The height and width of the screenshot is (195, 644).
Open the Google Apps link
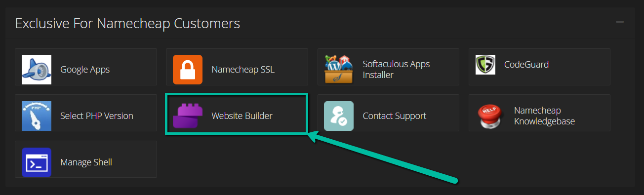85,70
